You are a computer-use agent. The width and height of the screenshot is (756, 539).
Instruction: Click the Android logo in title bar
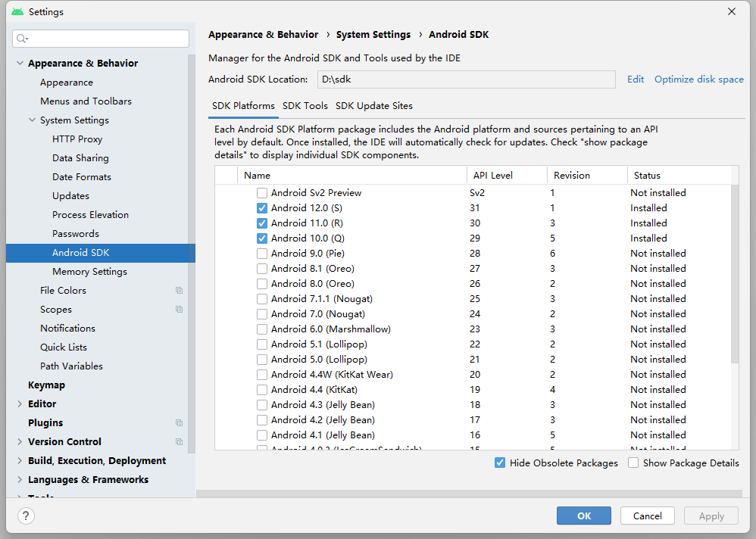[17, 11]
